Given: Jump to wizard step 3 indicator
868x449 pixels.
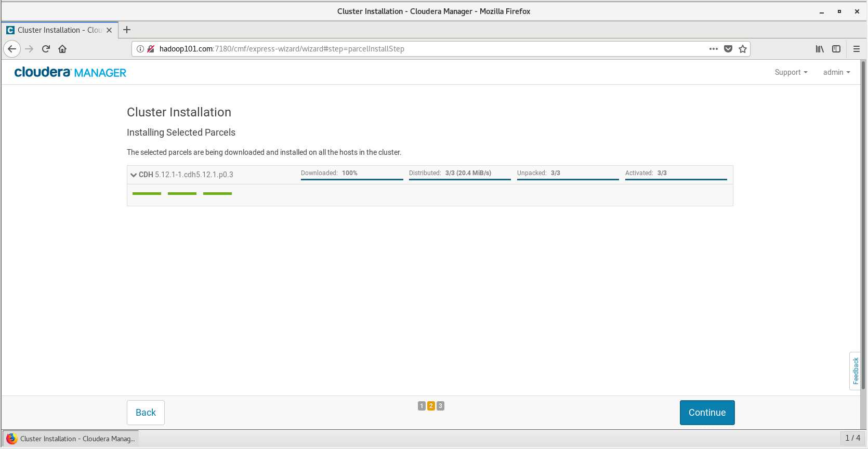Looking at the screenshot, I should (440, 406).
